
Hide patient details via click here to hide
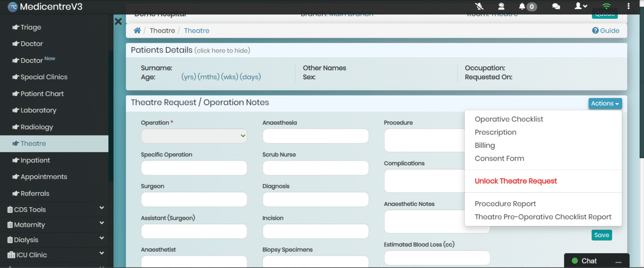[222, 51]
